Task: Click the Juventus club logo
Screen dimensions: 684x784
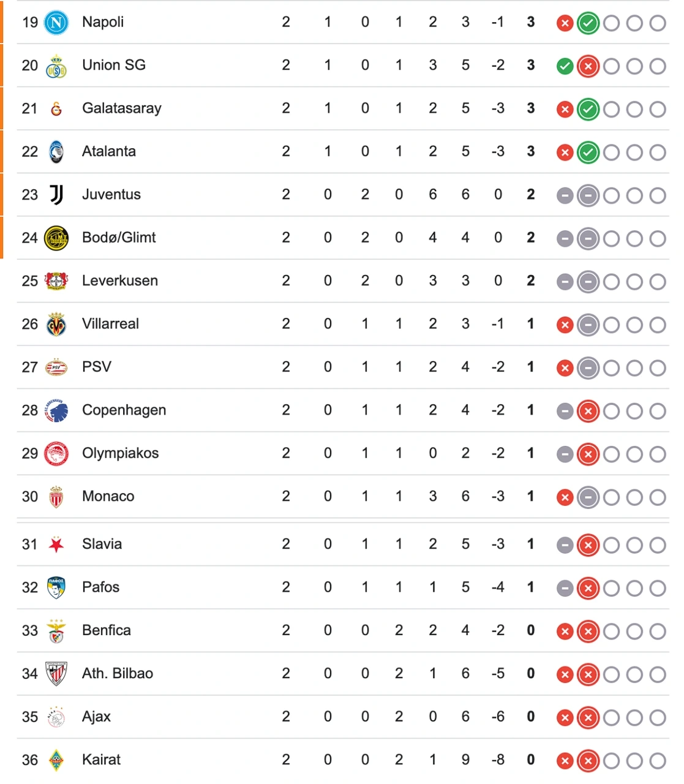Action: (x=56, y=195)
